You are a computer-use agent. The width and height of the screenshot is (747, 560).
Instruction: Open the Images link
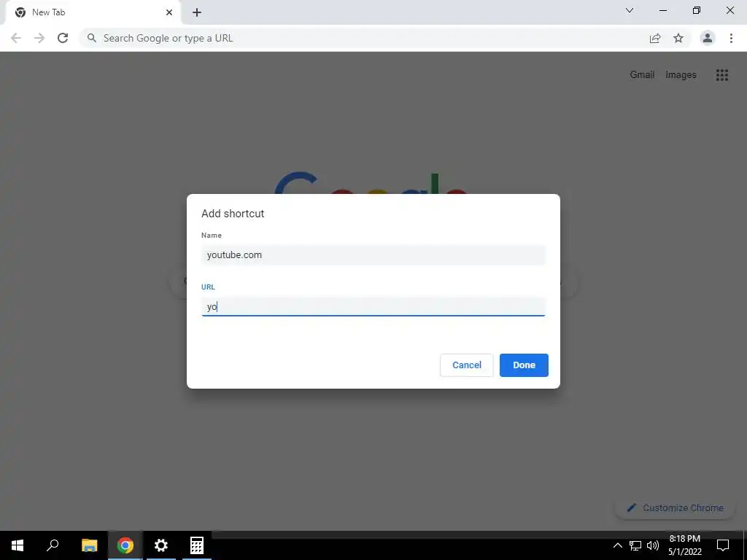(681, 75)
